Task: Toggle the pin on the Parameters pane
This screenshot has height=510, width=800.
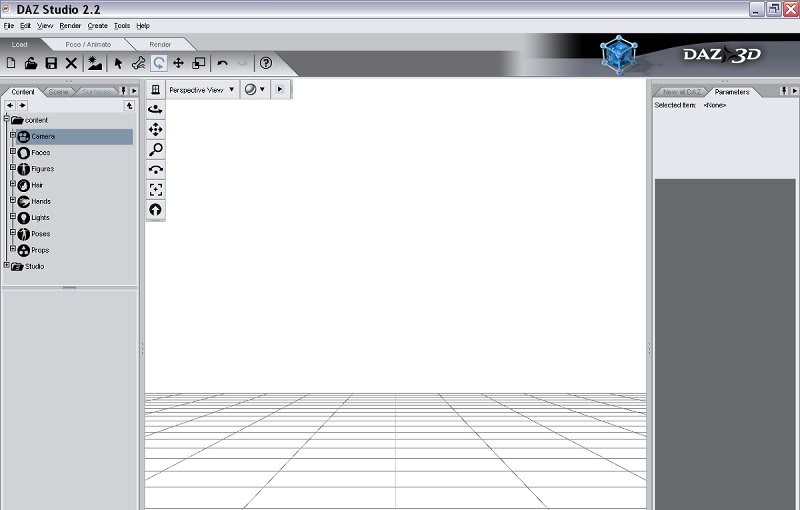Action: click(x=773, y=92)
